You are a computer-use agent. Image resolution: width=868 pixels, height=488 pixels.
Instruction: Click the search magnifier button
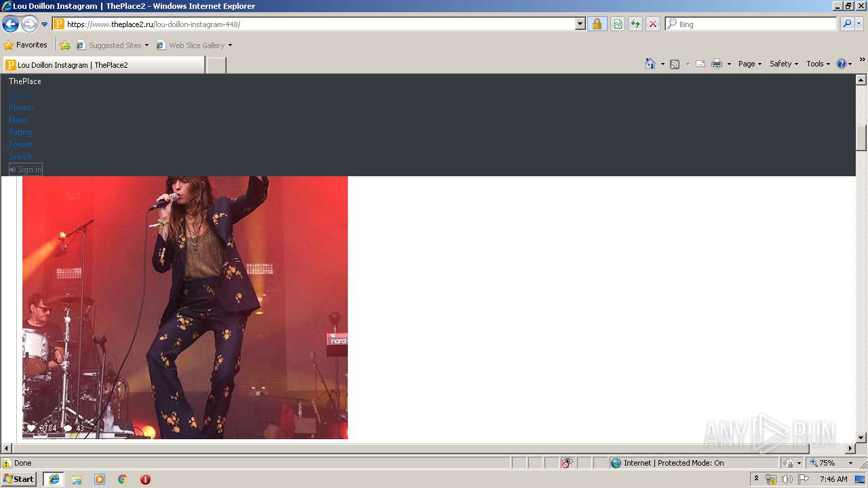pyautogui.click(x=846, y=24)
